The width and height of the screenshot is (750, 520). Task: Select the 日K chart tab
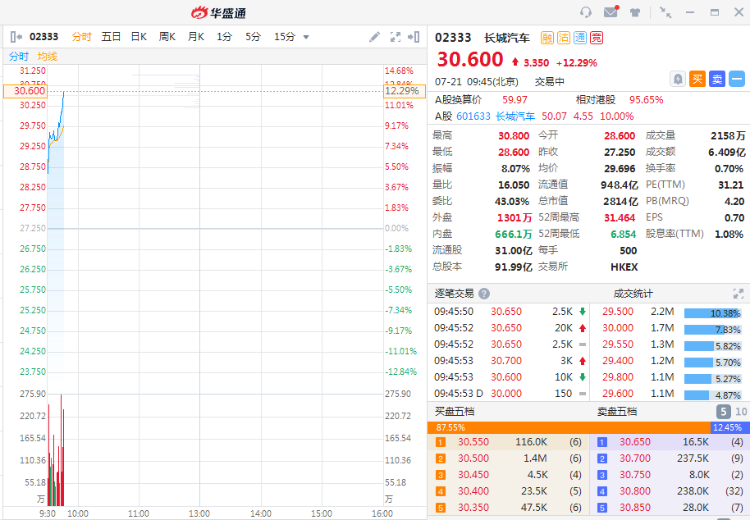click(x=138, y=37)
